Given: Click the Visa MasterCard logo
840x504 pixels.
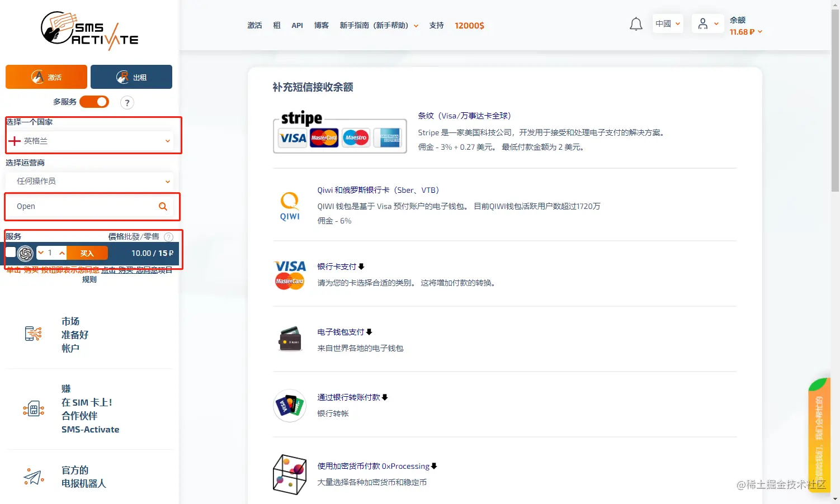Looking at the screenshot, I should tap(290, 274).
